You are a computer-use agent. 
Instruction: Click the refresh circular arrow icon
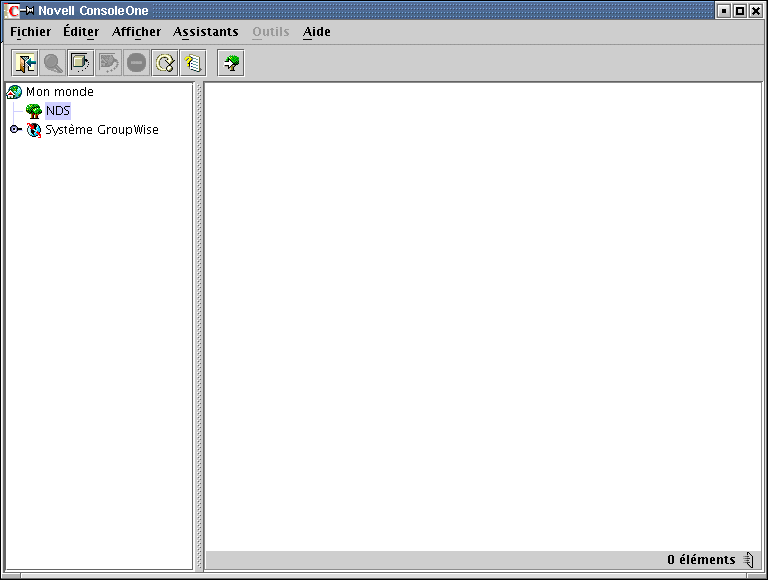pyautogui.click(x=165, y=63)
